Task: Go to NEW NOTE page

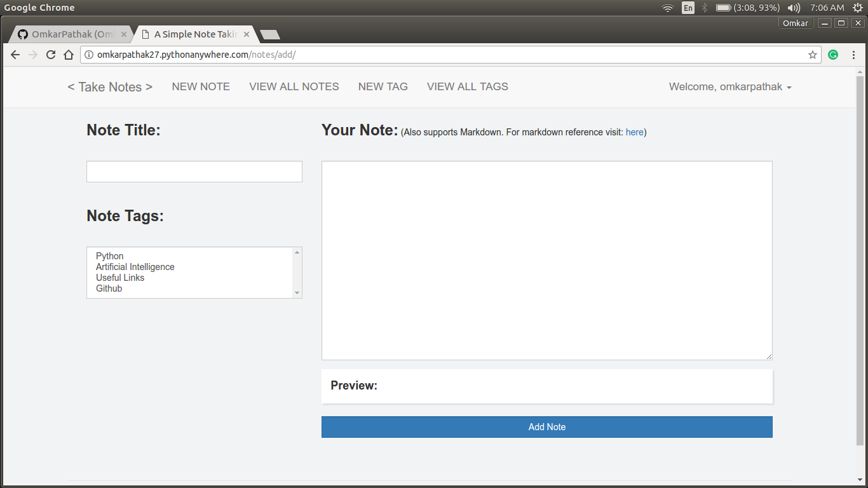Action: pyautogui.click(x=201, y=86)
